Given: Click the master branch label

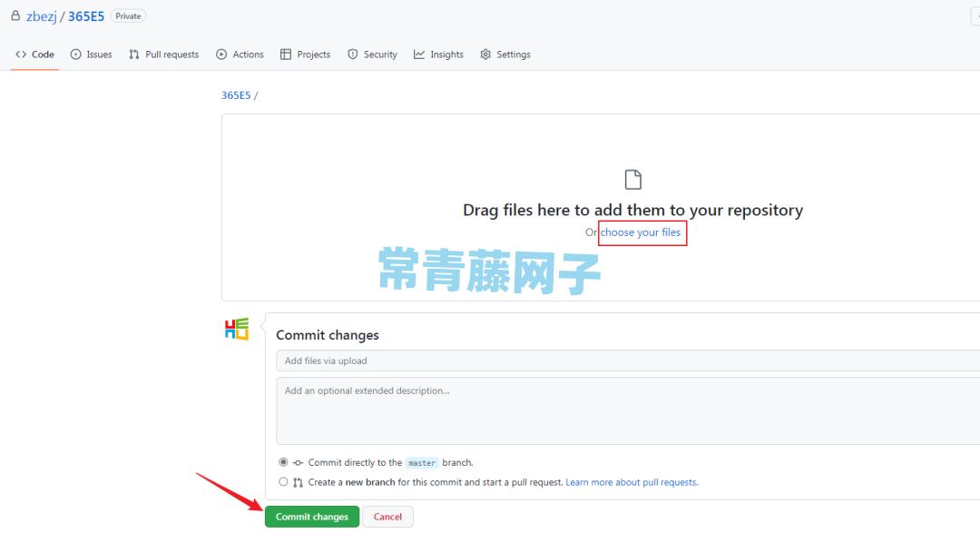Looking at the screenshot, I should [x=422, y=463].
